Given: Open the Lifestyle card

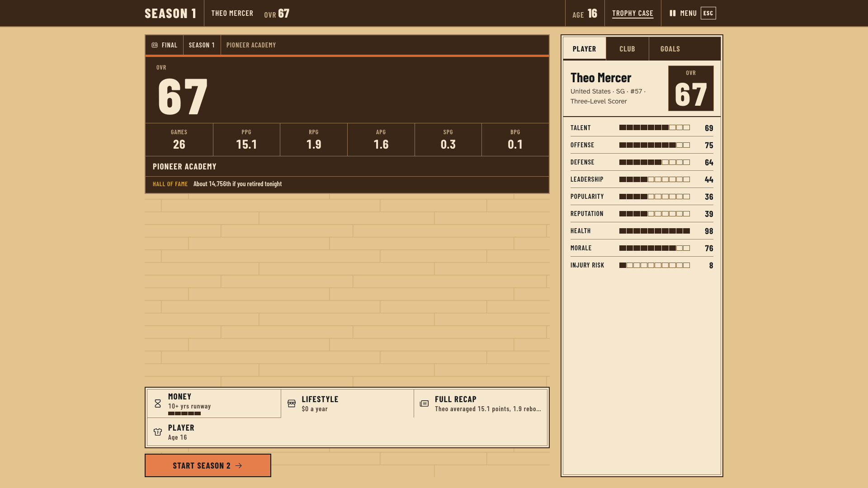Looking at the screenshot, I should (x=347, y=404).
